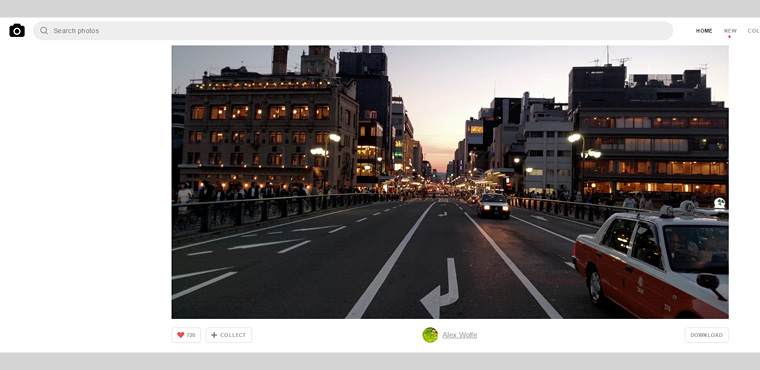Open the city street photo
Viewport: 760px width, 370px height.
[450, 182]
